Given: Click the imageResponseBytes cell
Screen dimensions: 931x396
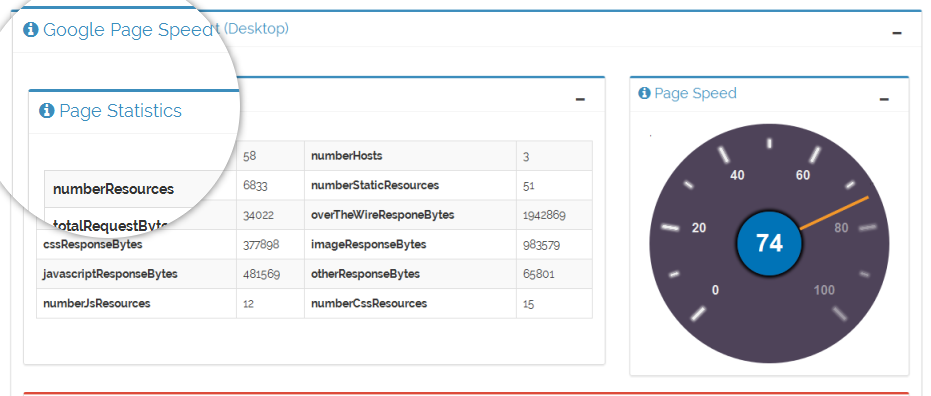Looking at the screenshot, I should [x=410, y=245].
